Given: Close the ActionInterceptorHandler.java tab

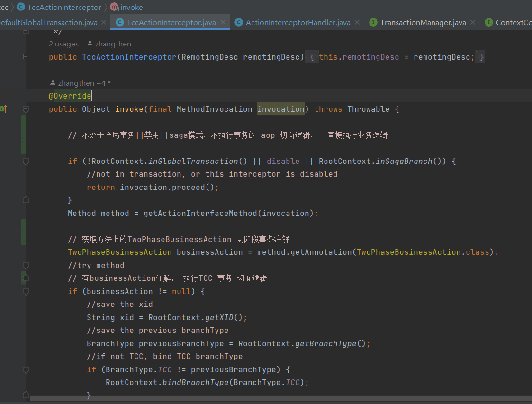Looking at the screenshot, I should pyautogui.click(x=357, y=22).
